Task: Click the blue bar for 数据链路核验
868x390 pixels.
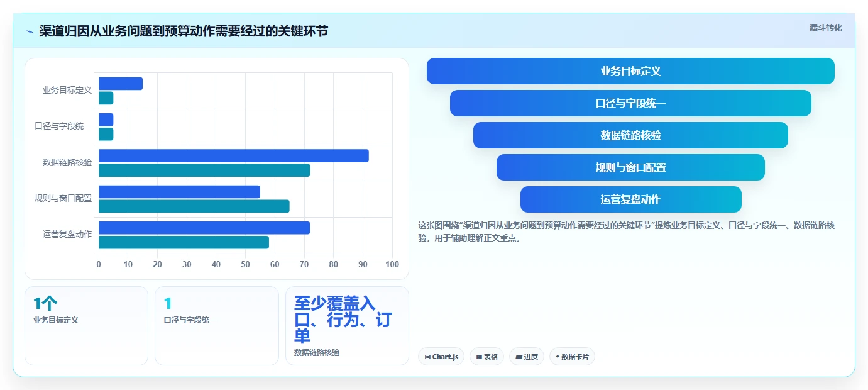Action: (234, 156)
